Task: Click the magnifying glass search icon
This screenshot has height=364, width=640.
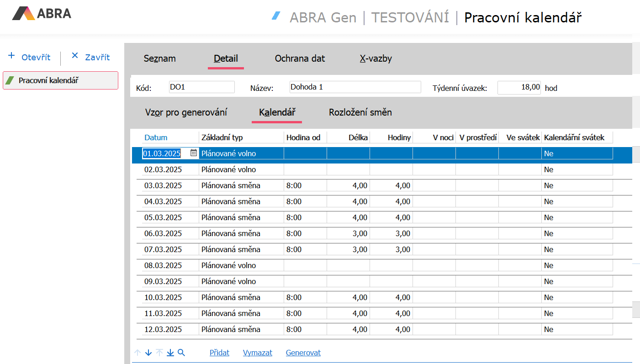Action: (x=181, y=353)
